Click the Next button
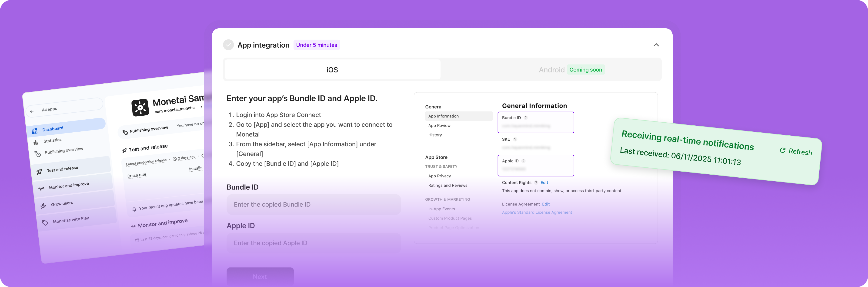 (260, 277)
